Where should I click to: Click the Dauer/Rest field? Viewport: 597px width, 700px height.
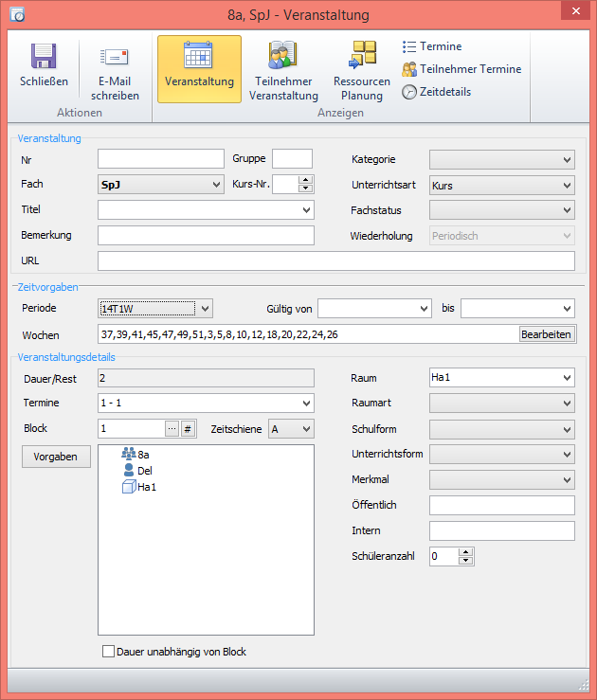[206, 378]
